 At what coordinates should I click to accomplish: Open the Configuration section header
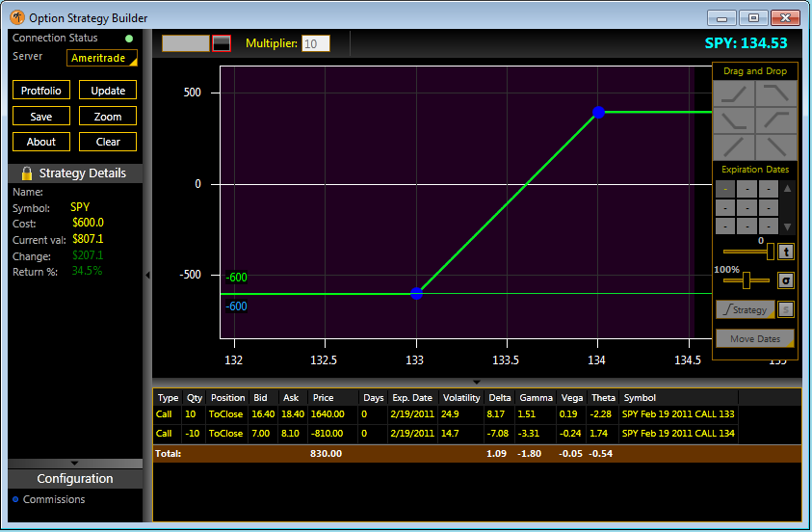coord(75,479)
